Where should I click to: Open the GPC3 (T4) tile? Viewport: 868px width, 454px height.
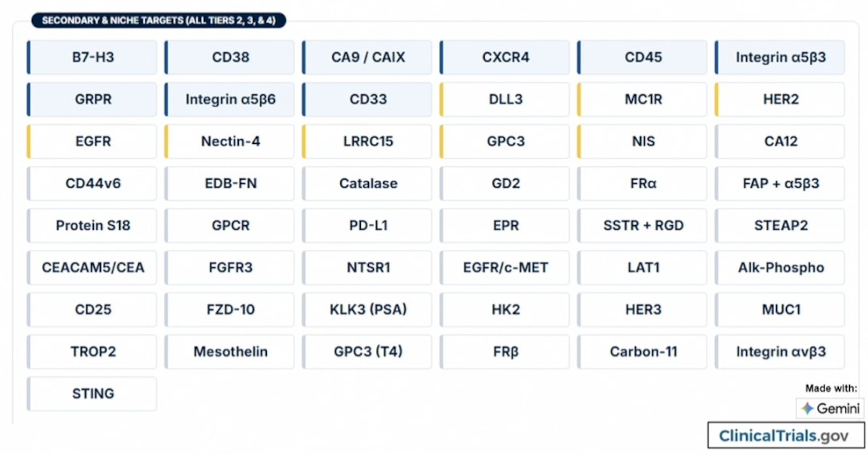click(x=367, y=351)
